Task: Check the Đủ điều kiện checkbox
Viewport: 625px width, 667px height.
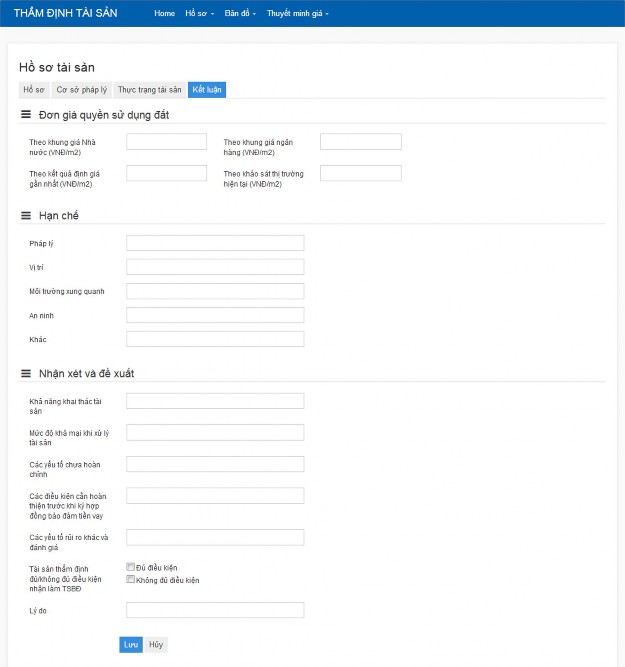Action: pyautogui.click(x=131, y=567)
